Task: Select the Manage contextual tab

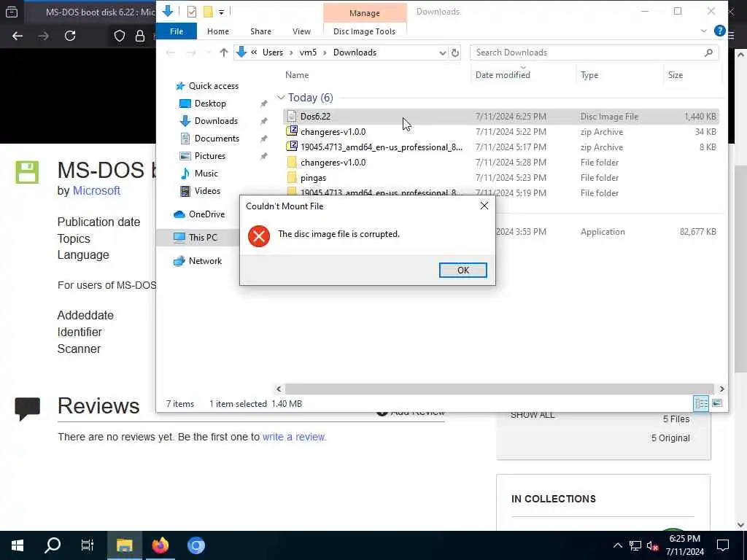Action: tap(365, 13)
